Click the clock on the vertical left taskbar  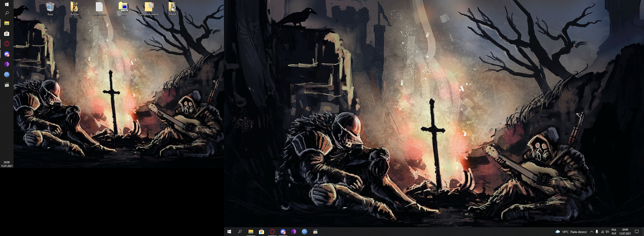7,164
